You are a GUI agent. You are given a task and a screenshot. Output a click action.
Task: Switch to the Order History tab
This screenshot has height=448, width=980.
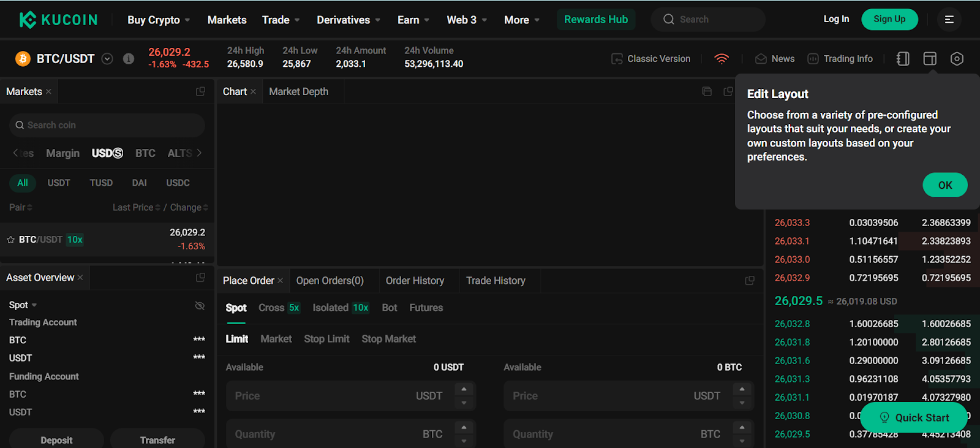(x=415, y=280)
